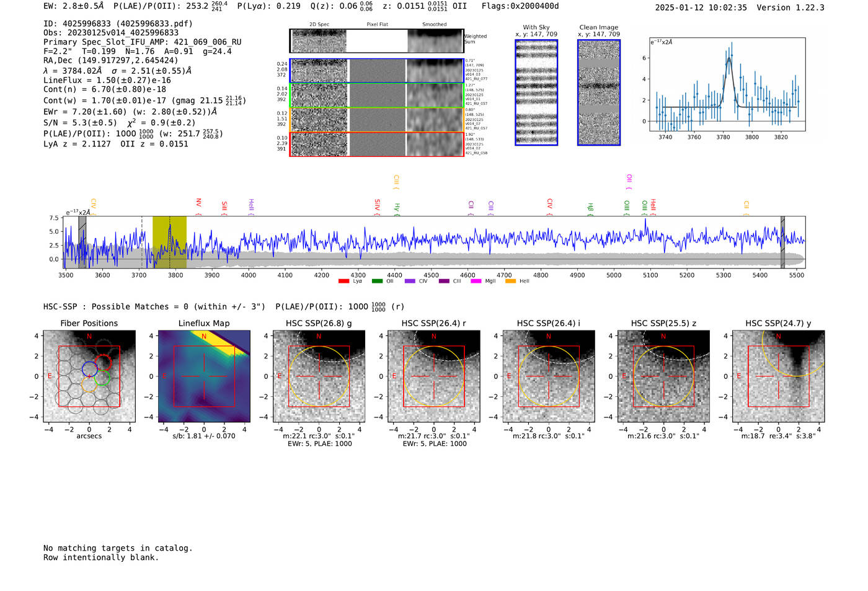Image resolution: width=868 pixels, height=591 pixels.
Task: Click the 'Row intentionally blank.' text
Action: pos(101,558)
